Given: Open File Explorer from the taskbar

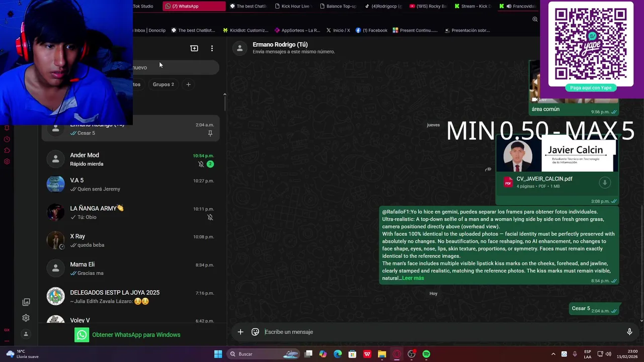Looking at the screenshot, I should click(382, 354).
